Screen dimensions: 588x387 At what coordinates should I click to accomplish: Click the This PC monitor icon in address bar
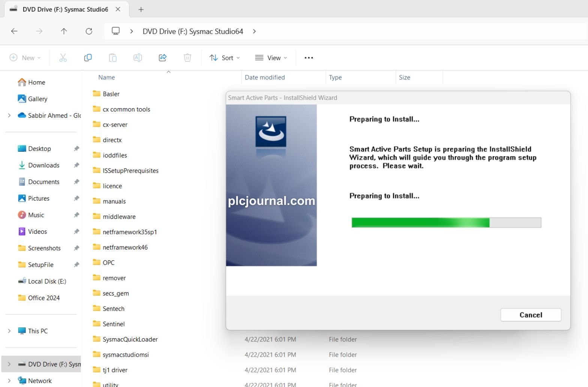coord(116,31)
